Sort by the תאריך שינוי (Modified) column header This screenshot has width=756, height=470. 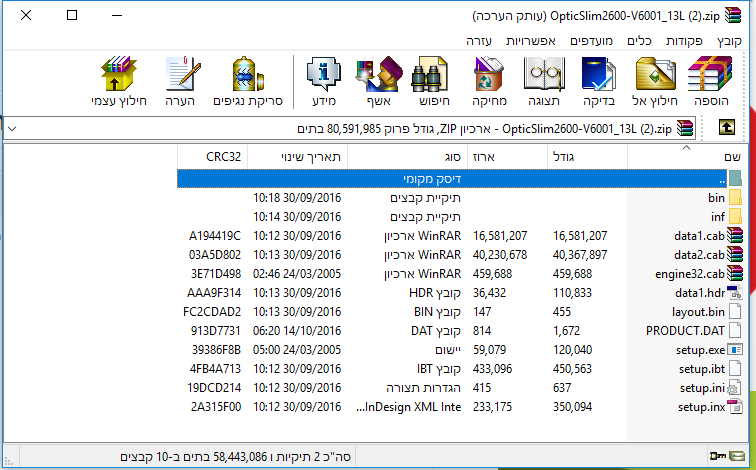pyautogui.click(x=297, y=157)
